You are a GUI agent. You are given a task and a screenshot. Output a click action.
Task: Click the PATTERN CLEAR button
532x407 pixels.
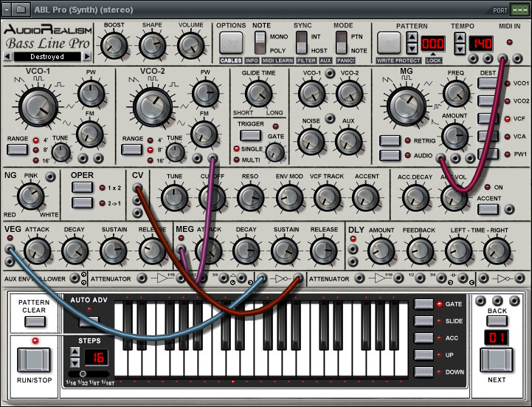coord(35,322)
